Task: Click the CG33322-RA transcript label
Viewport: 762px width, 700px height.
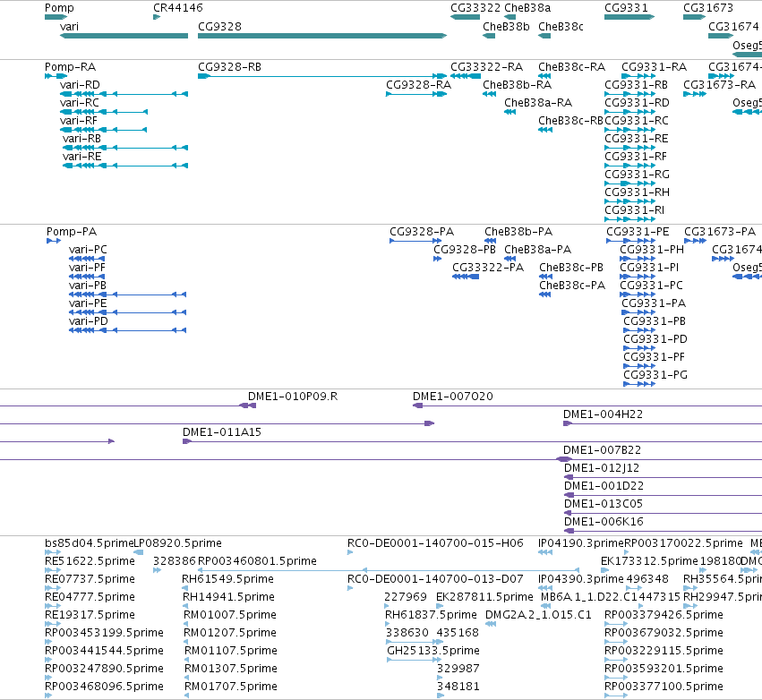Action: 486,67
